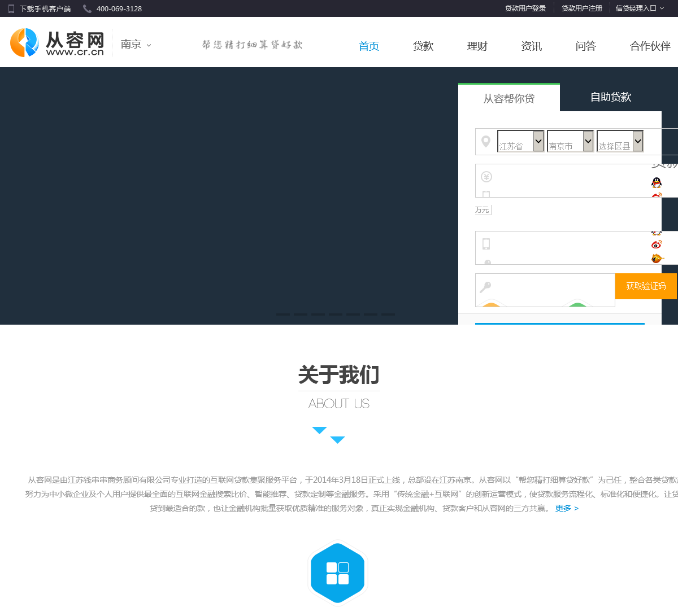Click 获取验证码 button
The image size is (678, 616).
[x=646, y=286]
